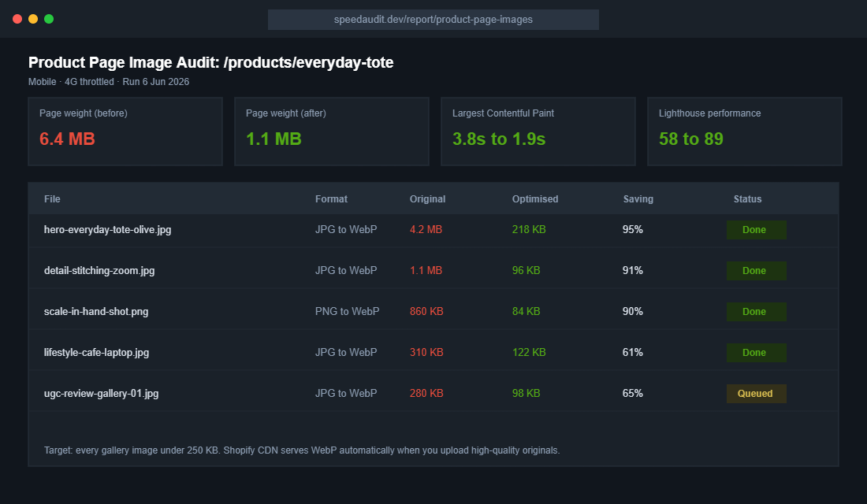This screenshot has height=504, width=867.
Task: Click the Optimised column header
Action: tap(534, 199)
